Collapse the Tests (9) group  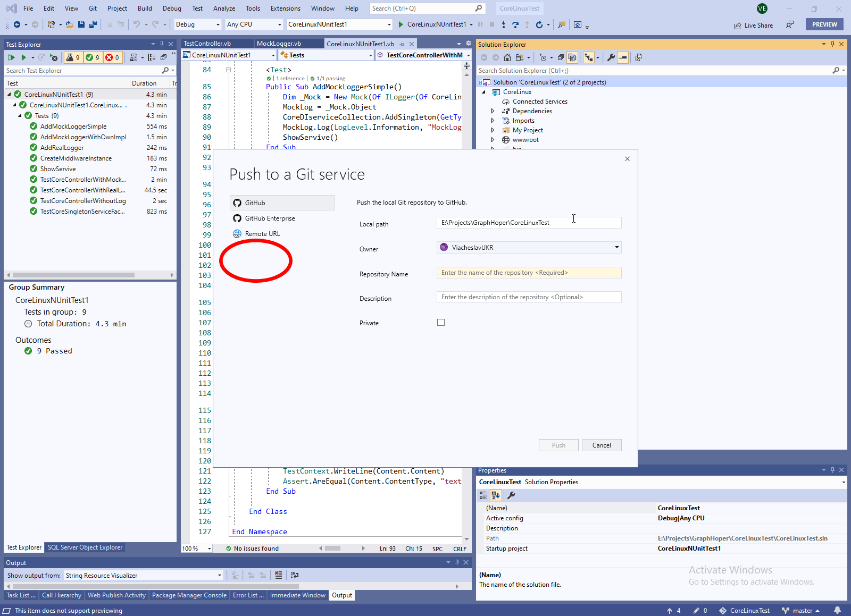pos(20,116)
